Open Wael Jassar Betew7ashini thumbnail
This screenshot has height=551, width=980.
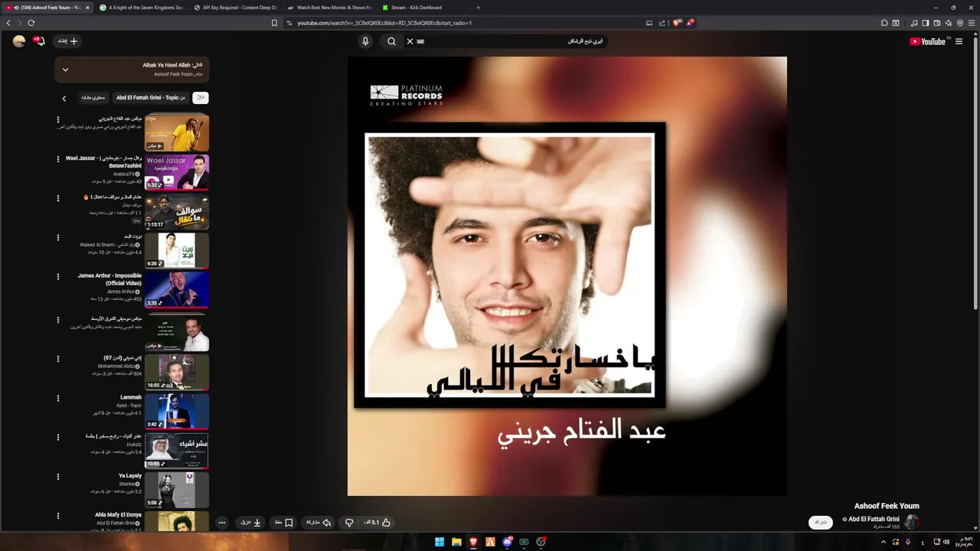(177, 172)
